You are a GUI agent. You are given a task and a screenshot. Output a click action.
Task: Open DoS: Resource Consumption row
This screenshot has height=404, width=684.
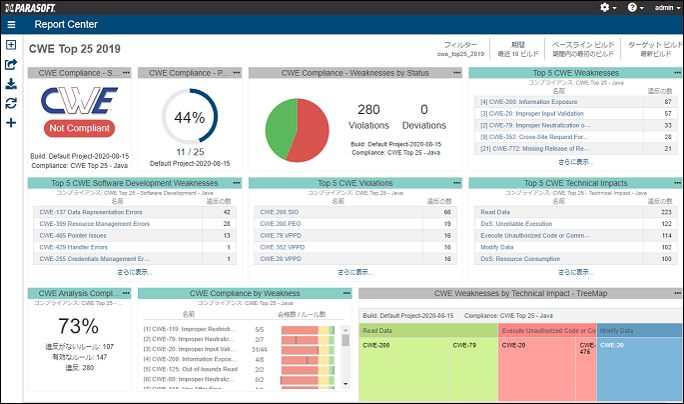576,259
